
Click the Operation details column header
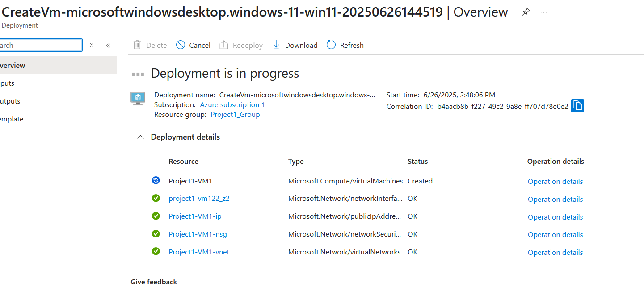(x=556, y=161)
